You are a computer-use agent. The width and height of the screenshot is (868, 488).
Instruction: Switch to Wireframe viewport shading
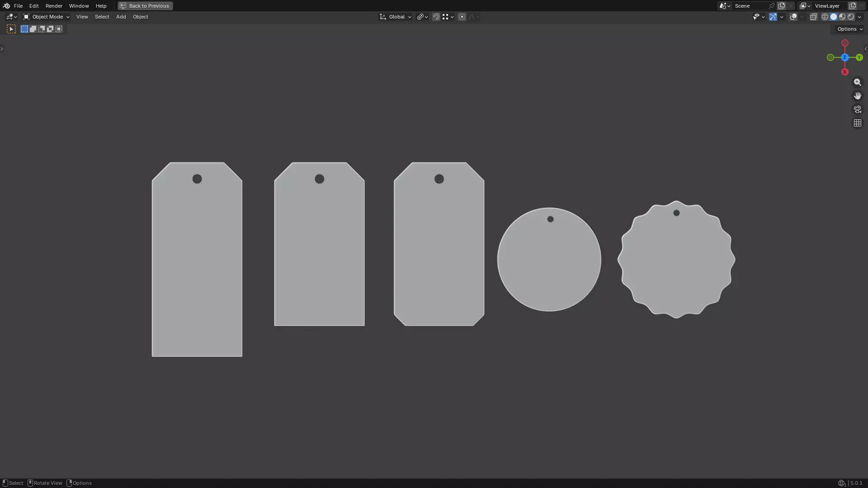[825, 17]
